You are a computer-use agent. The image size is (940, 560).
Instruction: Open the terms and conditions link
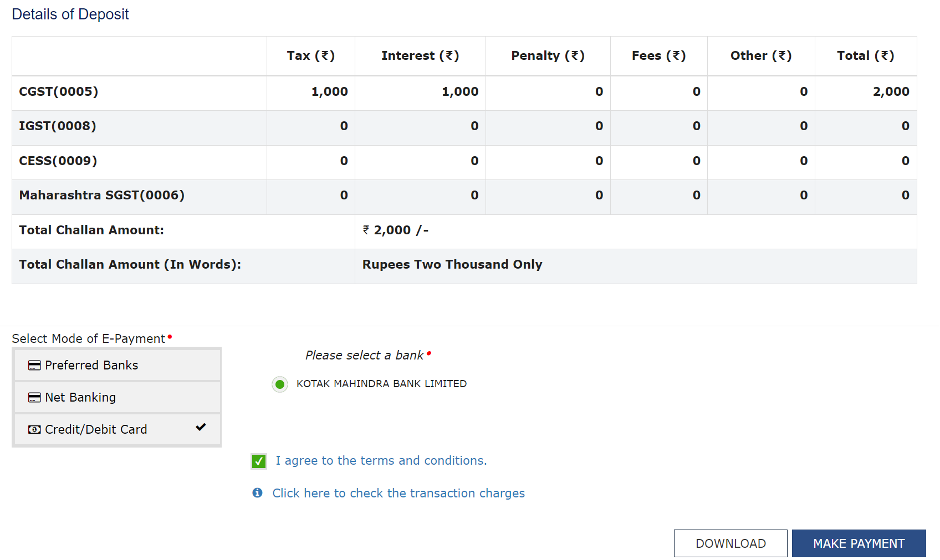(x=381, y=461)
